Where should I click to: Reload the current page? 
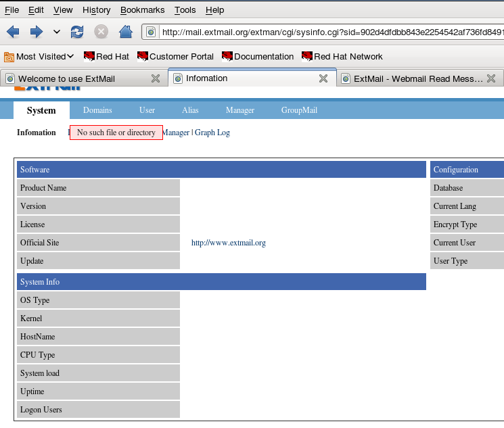point(77,32)
